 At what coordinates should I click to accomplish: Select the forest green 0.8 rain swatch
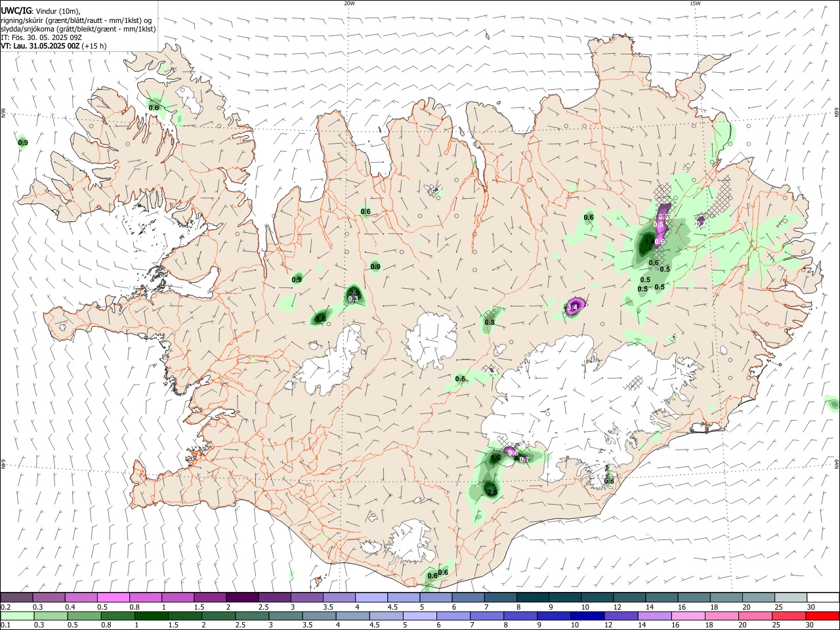click(117, 616)
